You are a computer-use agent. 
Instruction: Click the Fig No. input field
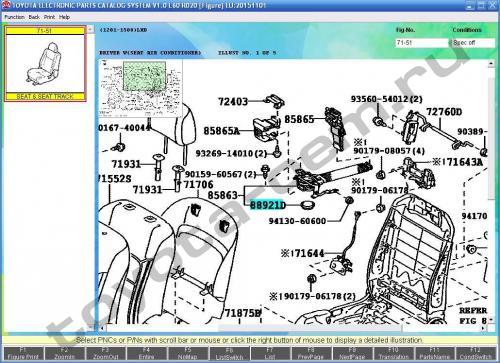tap(422, 43)
